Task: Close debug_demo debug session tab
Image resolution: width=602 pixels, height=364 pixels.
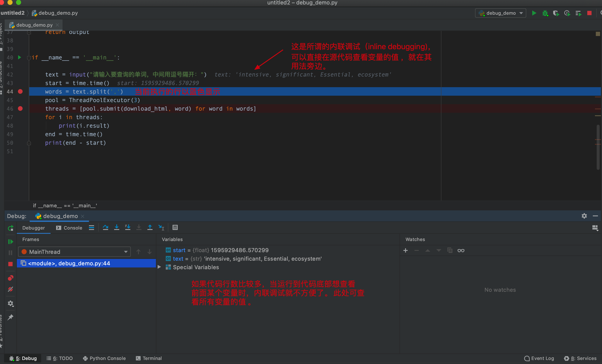Action: [83, 216]
